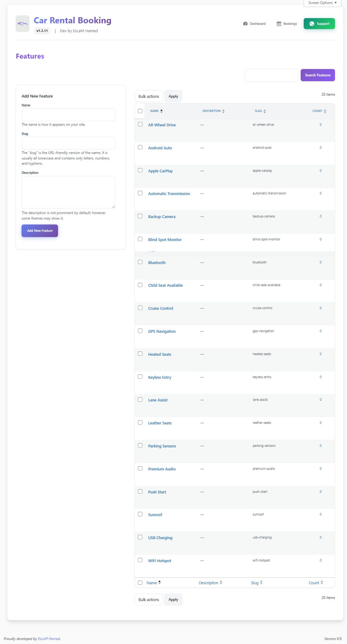Expand the Screen Options panel

click(x=322, y=3)
